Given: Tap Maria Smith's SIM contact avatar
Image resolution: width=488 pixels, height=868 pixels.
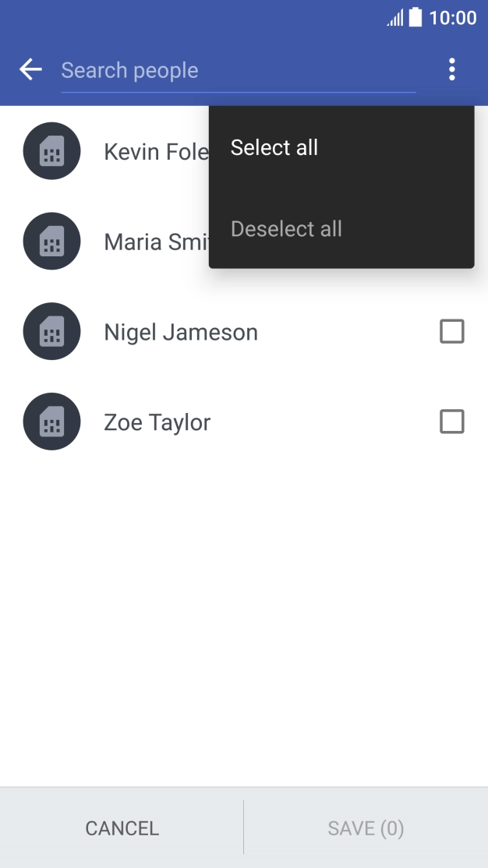Looking at the screenshot, I should (x=51, y=241).
